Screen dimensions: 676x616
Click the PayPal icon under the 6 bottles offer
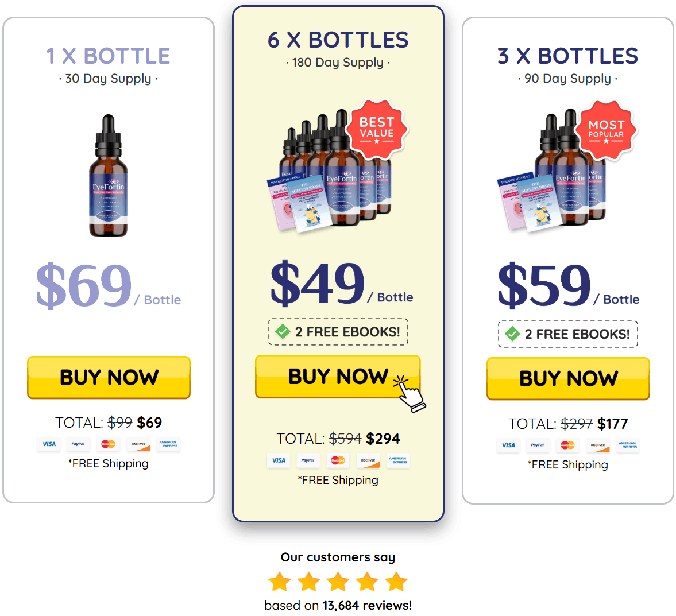pos(308,460)
